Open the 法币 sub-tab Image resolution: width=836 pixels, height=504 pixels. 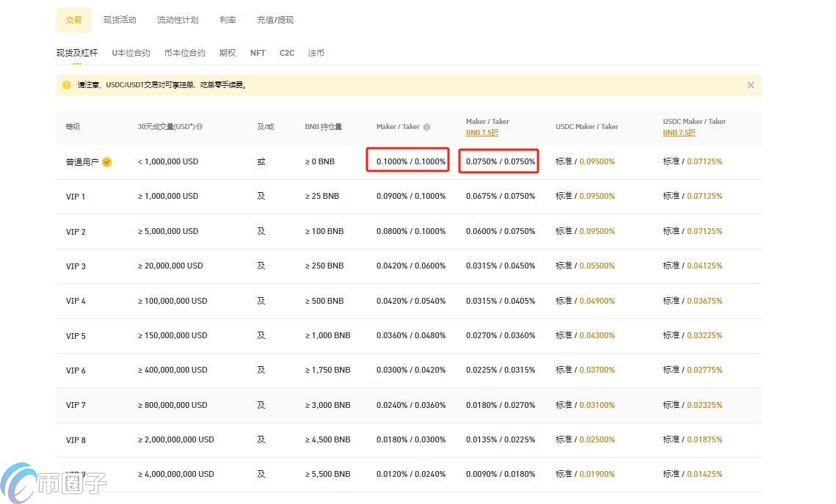pyautogui.click(x=316, y=53)
